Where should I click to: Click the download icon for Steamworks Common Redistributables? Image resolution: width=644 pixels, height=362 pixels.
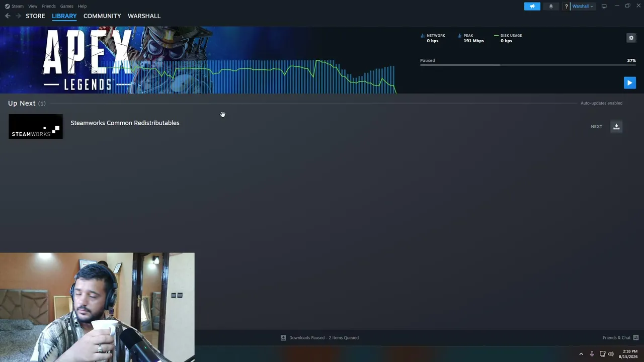pyautogui.click(x=616, y=126)
